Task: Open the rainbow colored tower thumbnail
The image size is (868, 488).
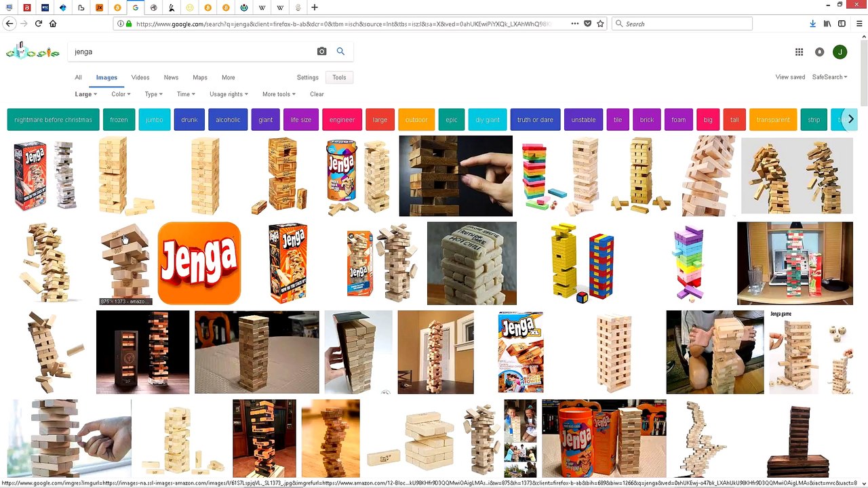Action: click(690, 264)
